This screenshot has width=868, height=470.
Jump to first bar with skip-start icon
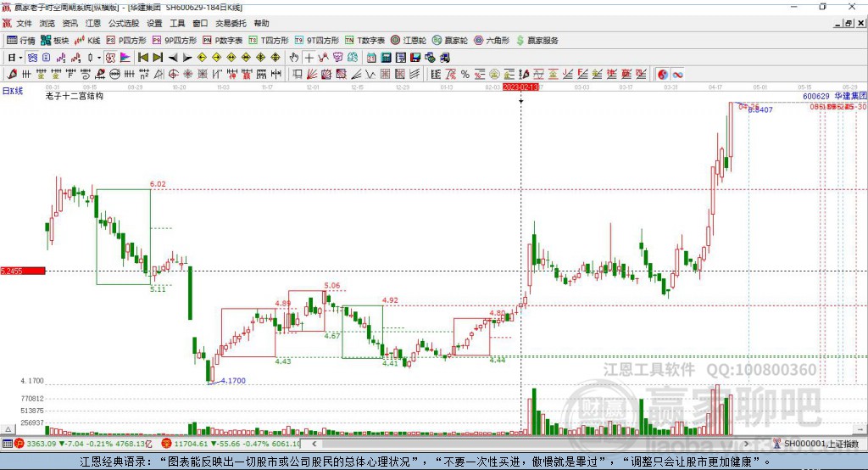click(142, 58)
